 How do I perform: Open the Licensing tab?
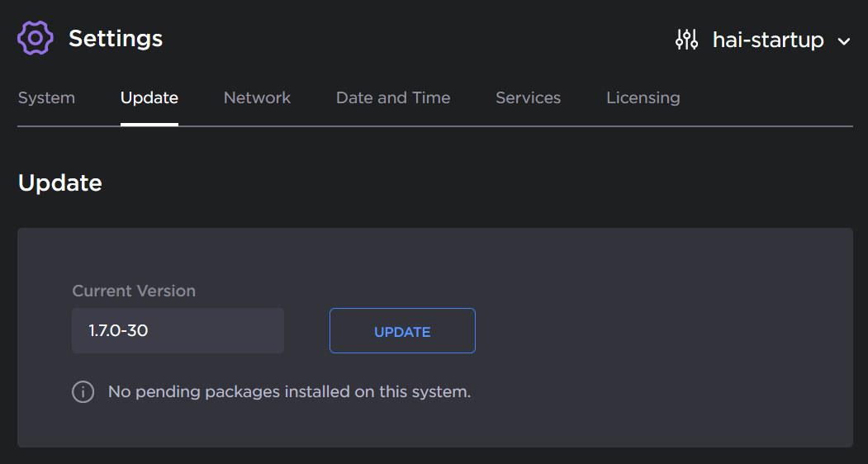coord(643,97)
